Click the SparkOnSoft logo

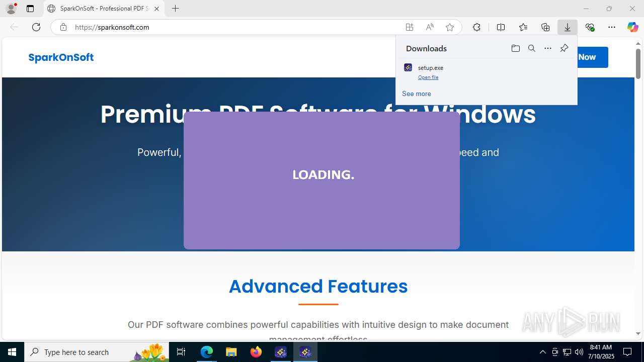tap(61, 57)
